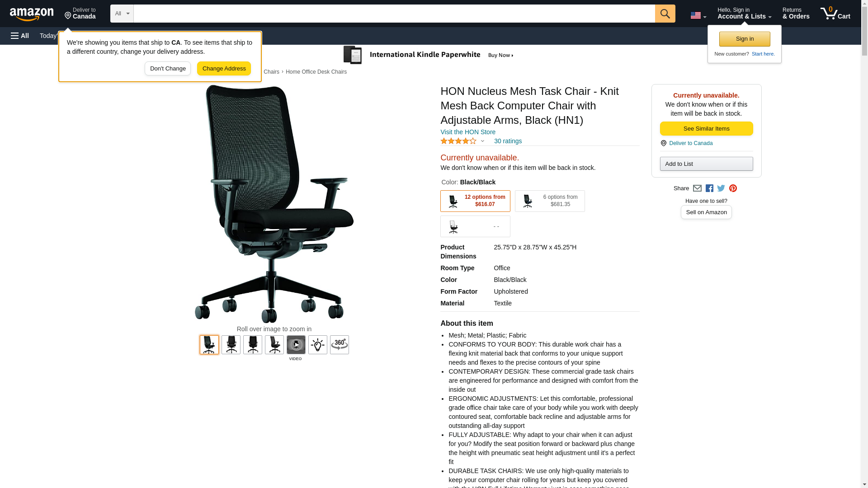The width and height of the screenshot is (868, 488).
Task: Share product on Pinterest icon
Action: [733, 188]
